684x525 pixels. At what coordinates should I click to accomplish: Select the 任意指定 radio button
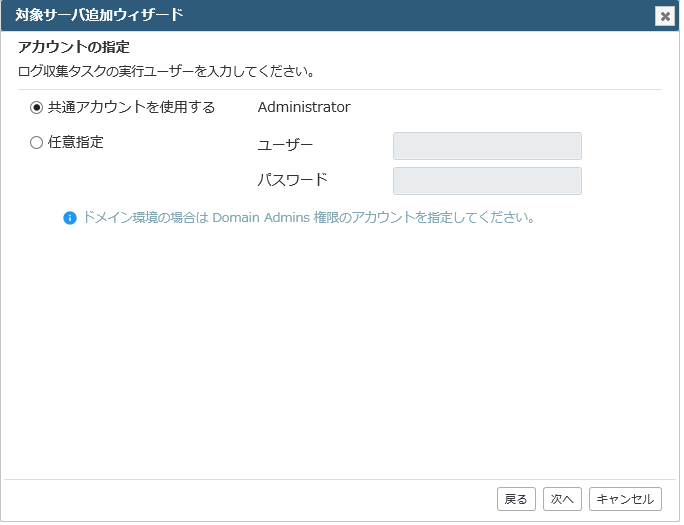(36, 143)
